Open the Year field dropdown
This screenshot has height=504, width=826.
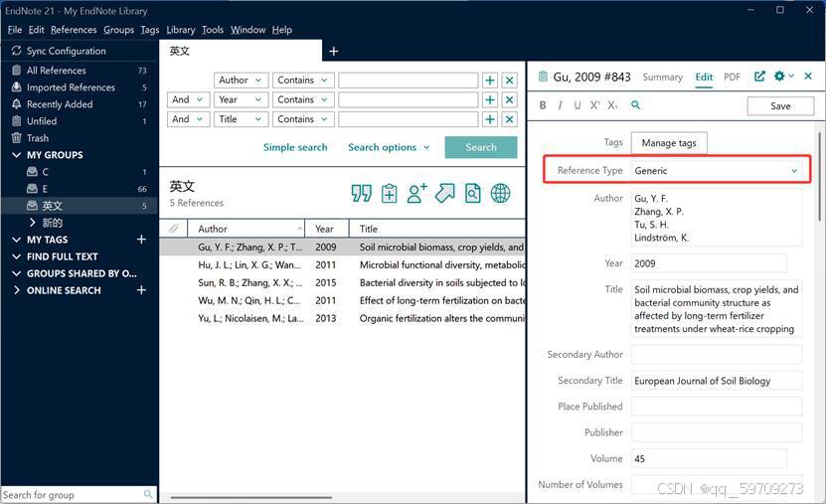pos(242,99)
